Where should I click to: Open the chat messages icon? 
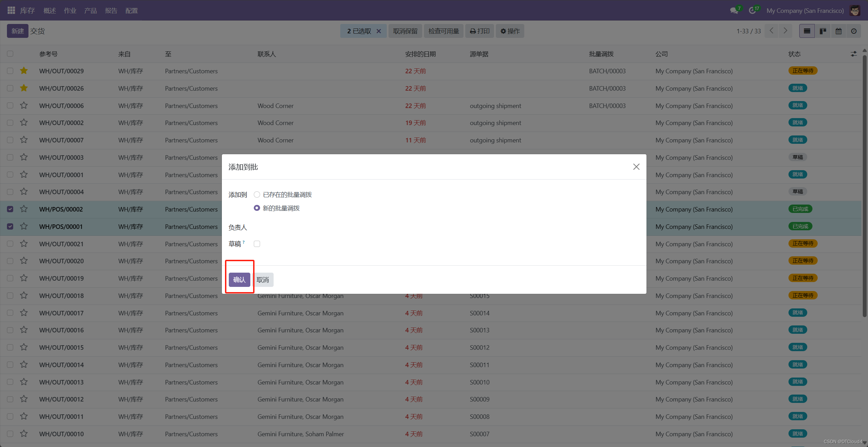tap(734, 10)
